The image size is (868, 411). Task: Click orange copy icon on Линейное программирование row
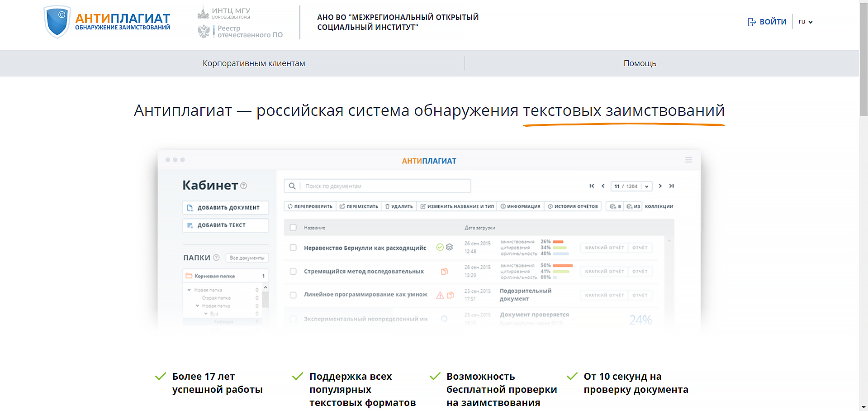450,295
